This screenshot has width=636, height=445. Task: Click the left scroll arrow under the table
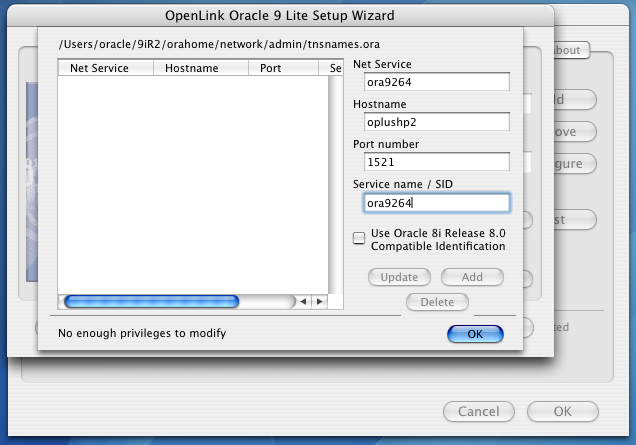tap(303, 301)
